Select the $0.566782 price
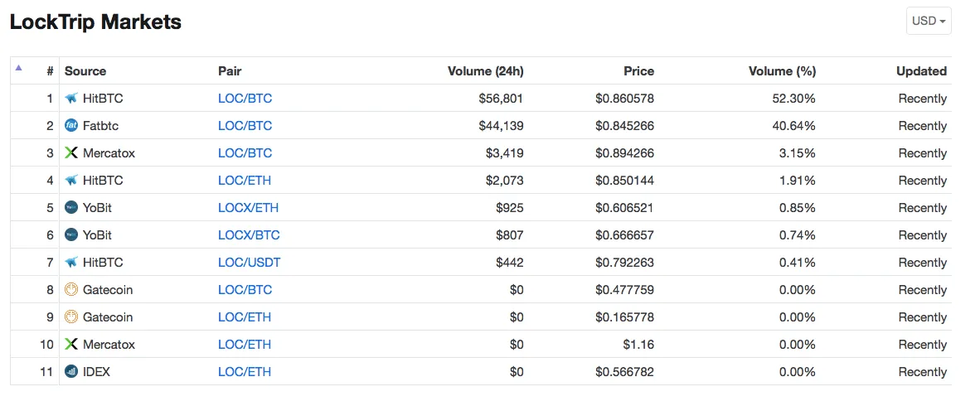The width and height of the screenshot is (980, 401). [x=624, y=372]
